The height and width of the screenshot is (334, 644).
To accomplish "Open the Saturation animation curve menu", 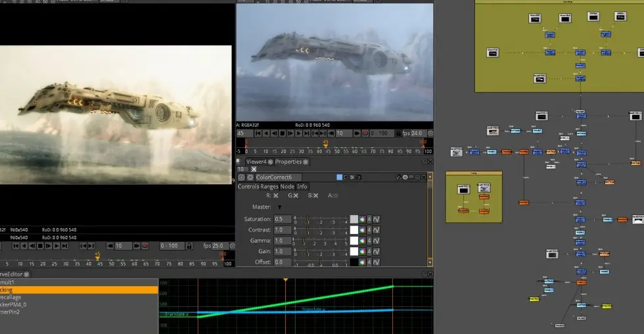I will point(376,219).
